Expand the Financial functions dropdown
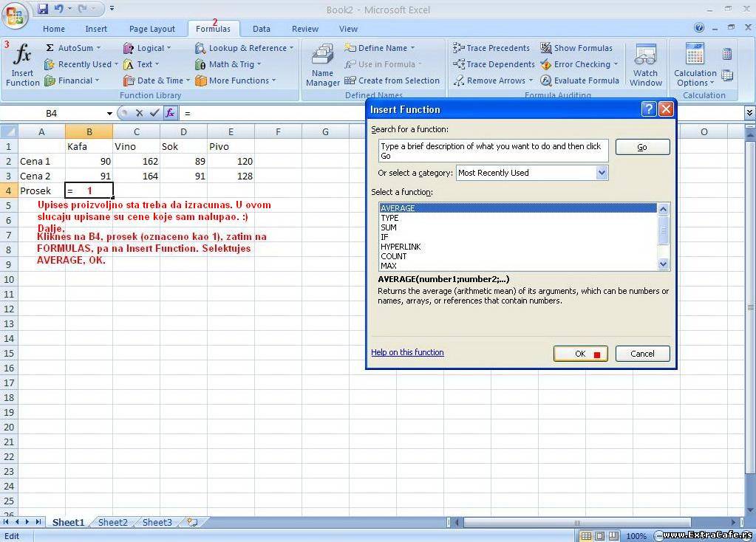 [97, 80]
